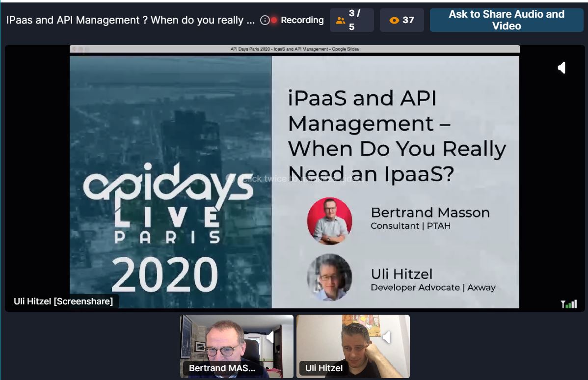Viewport: 588px width, 380px height.
Task: Open the participants list showing 3 / 5
Action: click(352, 20)
